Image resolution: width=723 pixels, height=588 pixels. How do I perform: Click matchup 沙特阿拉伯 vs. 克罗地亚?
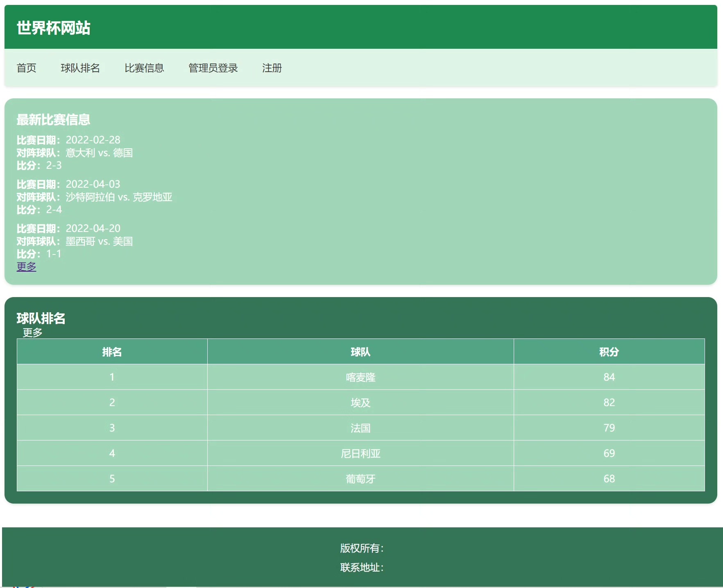click(x=119, y=197)
